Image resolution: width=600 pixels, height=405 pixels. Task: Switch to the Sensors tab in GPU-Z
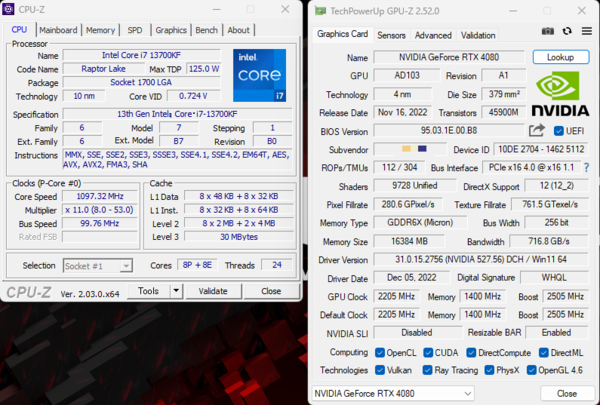click(391, 35)
